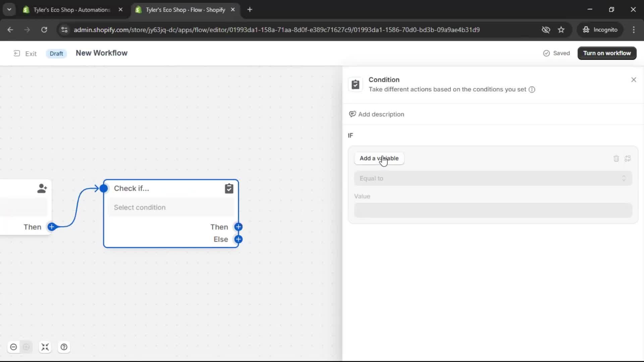Delete the condition variable using trash icon

(616, 158)
